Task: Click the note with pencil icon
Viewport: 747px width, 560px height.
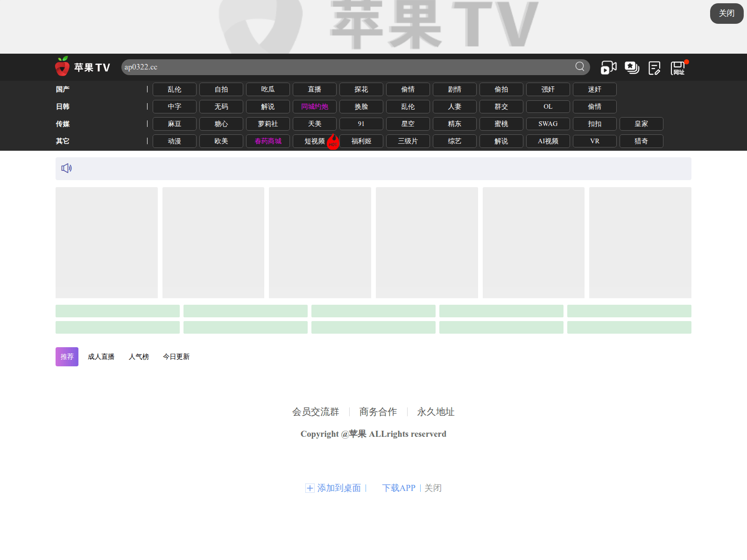Action: (x=655, y=68)
